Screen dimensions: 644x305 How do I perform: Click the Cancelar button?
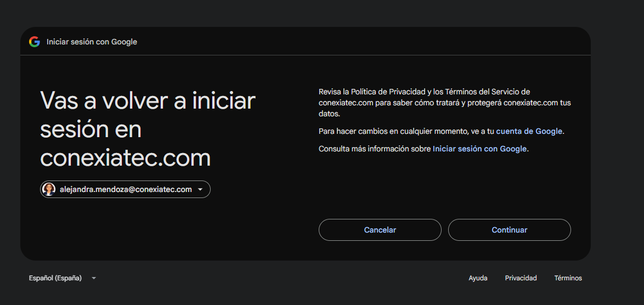tap(380, 230)
